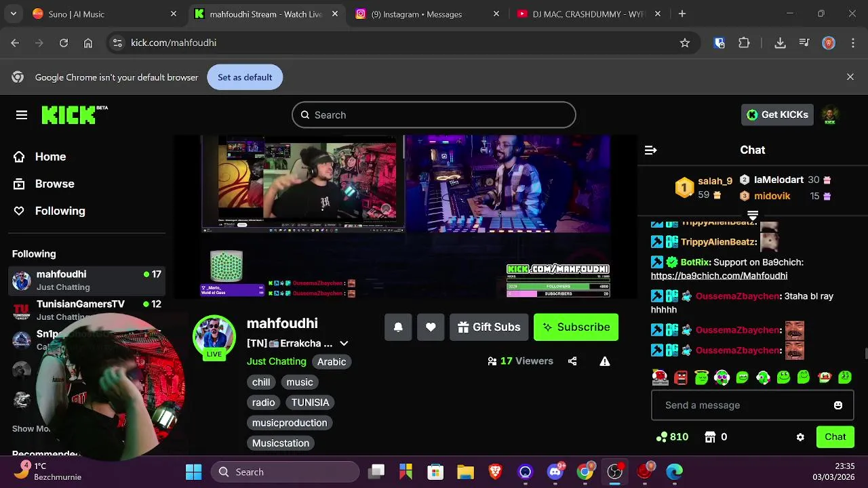
Task: Click the BotRix username in chat
Action: pos(694,262)
